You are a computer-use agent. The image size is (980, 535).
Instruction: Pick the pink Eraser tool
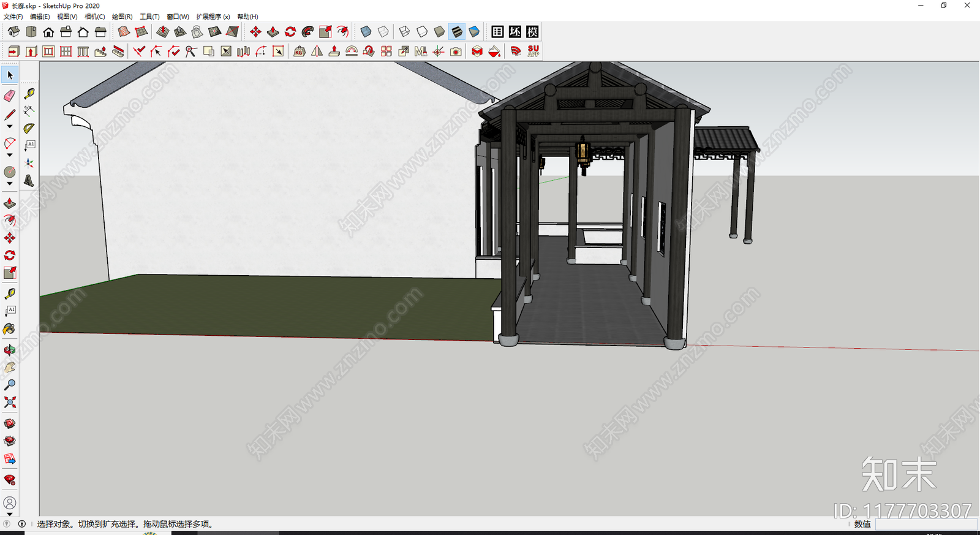pos(10,96)
